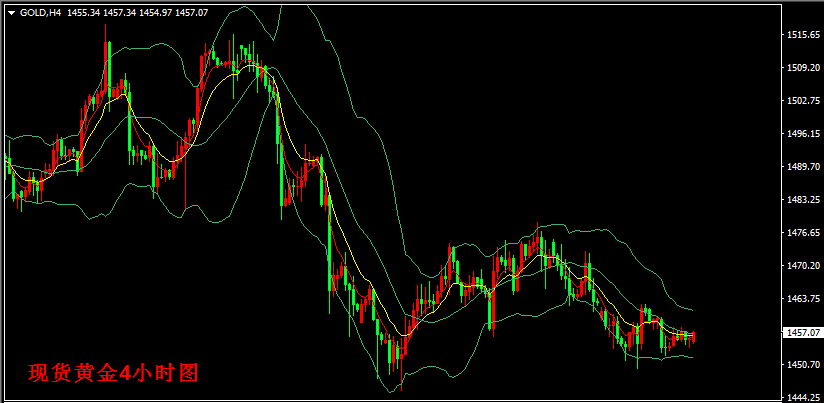The width and height of the screenshot is (824, 403).
Task: Click the 1489.70 price scale label
Action: [804, 167]
